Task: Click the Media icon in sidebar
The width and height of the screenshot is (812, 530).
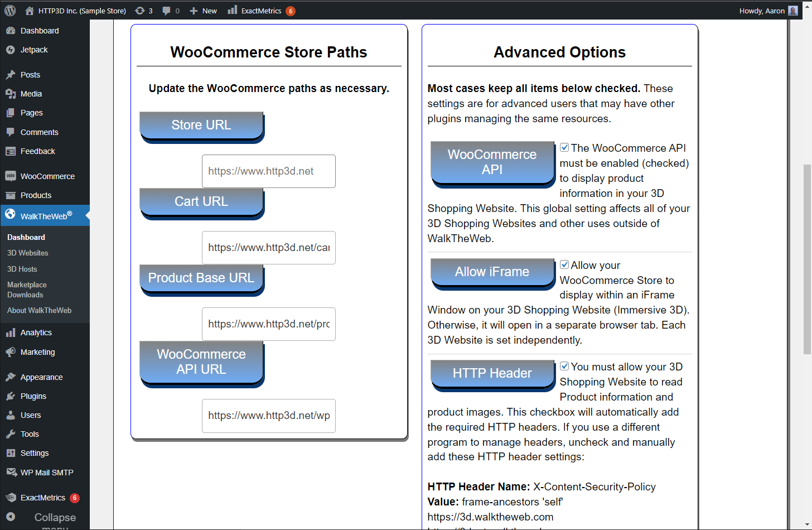Action: pyautogui.click(x=11, y=94)
